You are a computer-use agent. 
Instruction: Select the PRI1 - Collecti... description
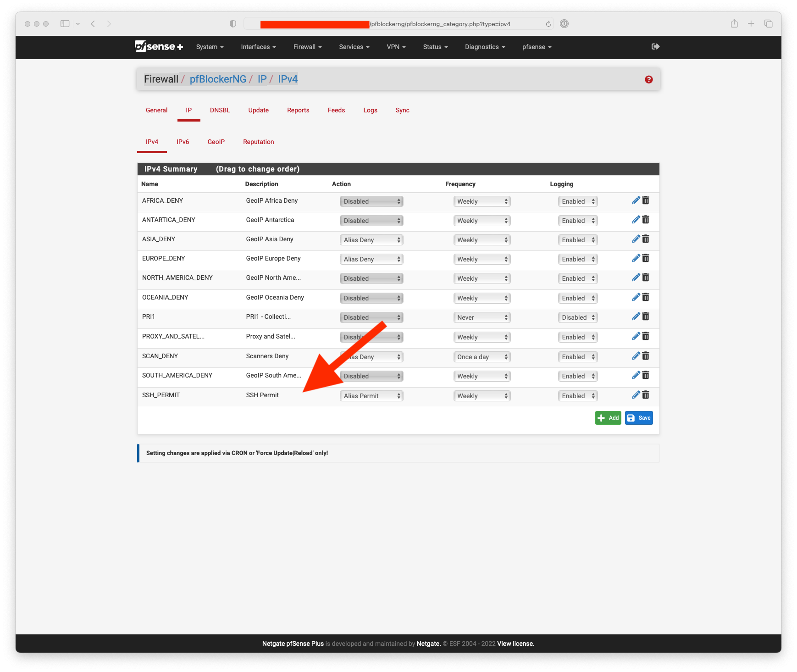click(x=268, y=317)
